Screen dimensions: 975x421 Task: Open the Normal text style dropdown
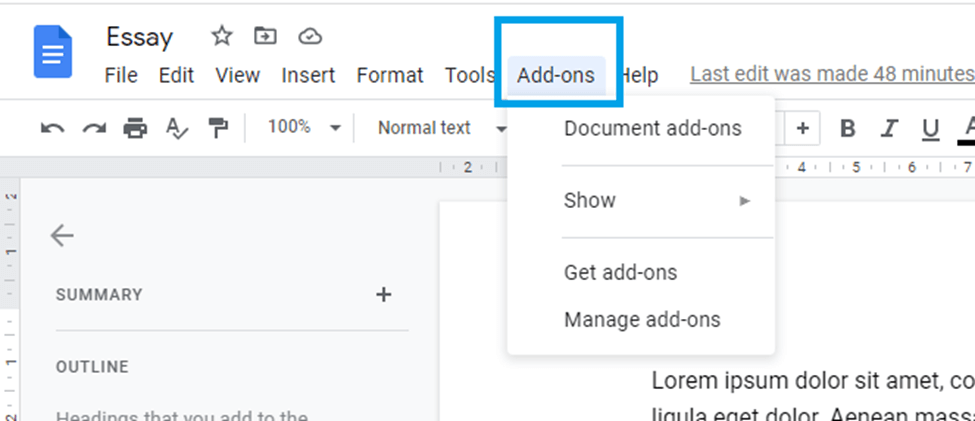tap(442, 128)
